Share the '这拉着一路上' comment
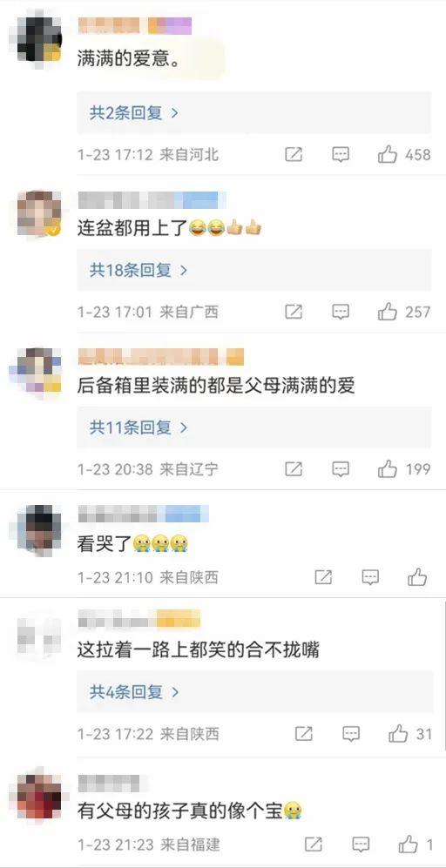Viewport: 446px width, 868px height. (x=304, y=734)
